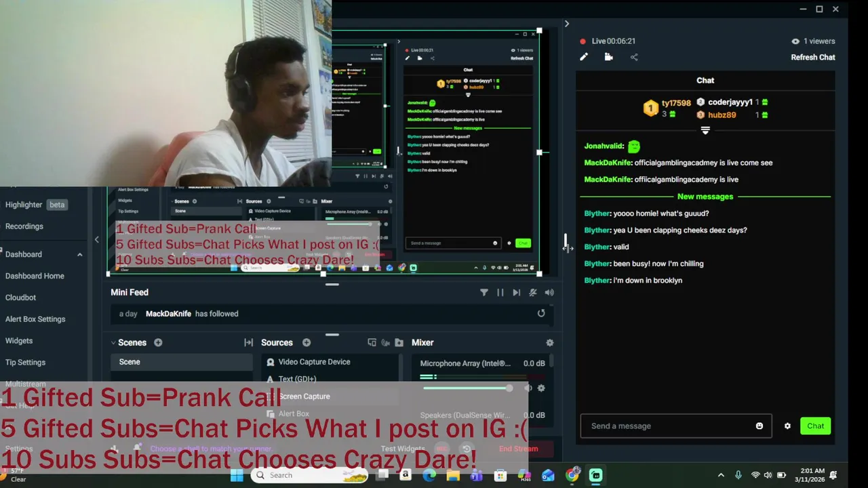Click Test Widgets

[403, 449]
